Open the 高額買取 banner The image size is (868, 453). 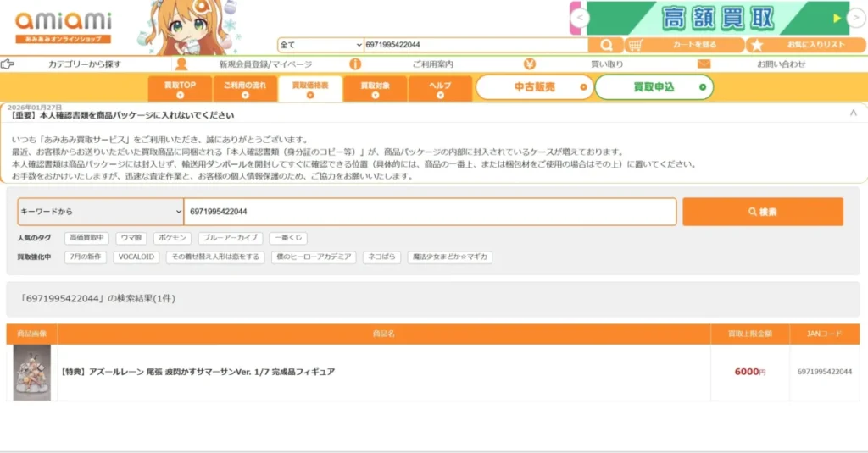[x=717, y=18]
